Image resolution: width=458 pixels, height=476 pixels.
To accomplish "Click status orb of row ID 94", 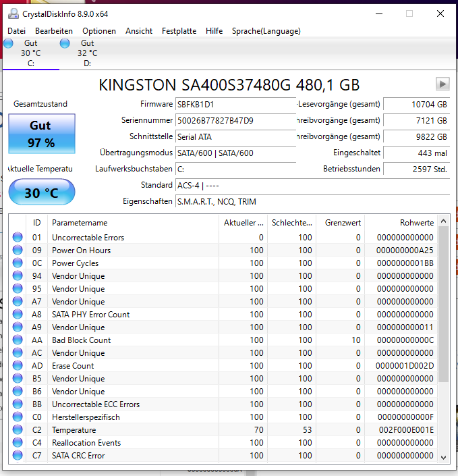I will (x=18, y=275).
